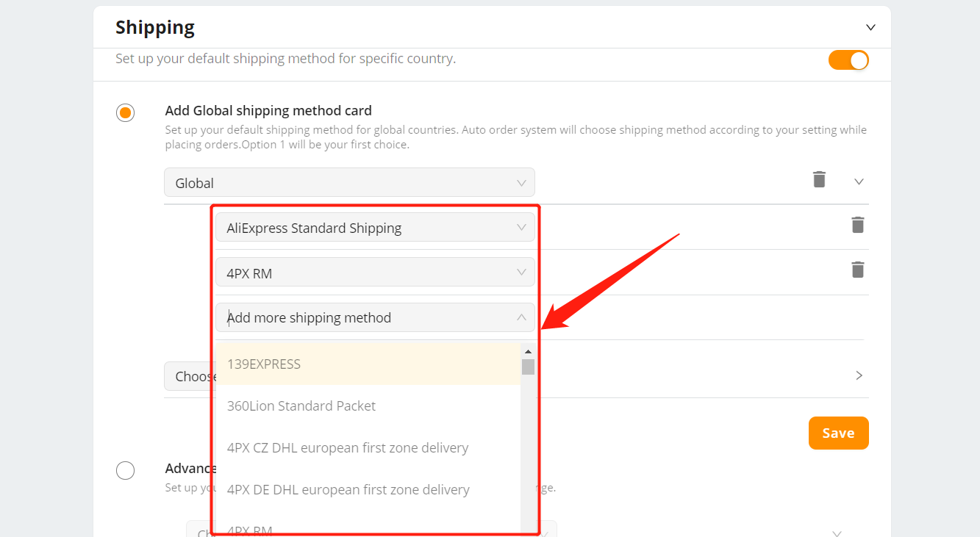Viewport: 980px width, 537px height.
Task: Collapse the Global card with chevron
Action: point(859,181)
